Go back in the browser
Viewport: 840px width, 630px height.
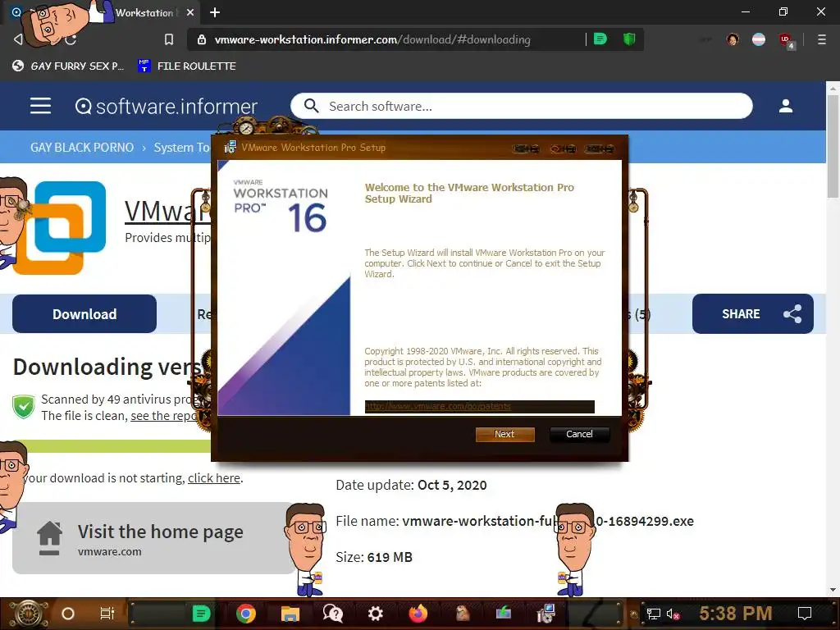click(18, 39)
